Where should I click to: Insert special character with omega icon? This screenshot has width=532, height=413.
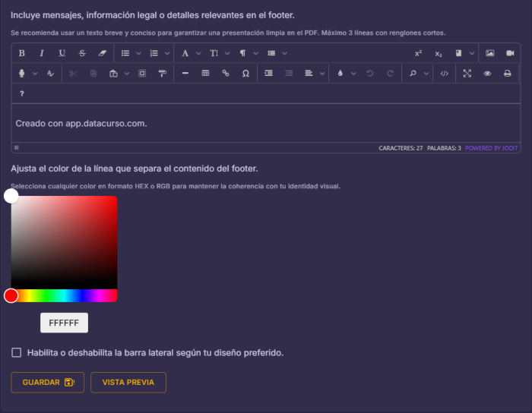coord(245,74)
